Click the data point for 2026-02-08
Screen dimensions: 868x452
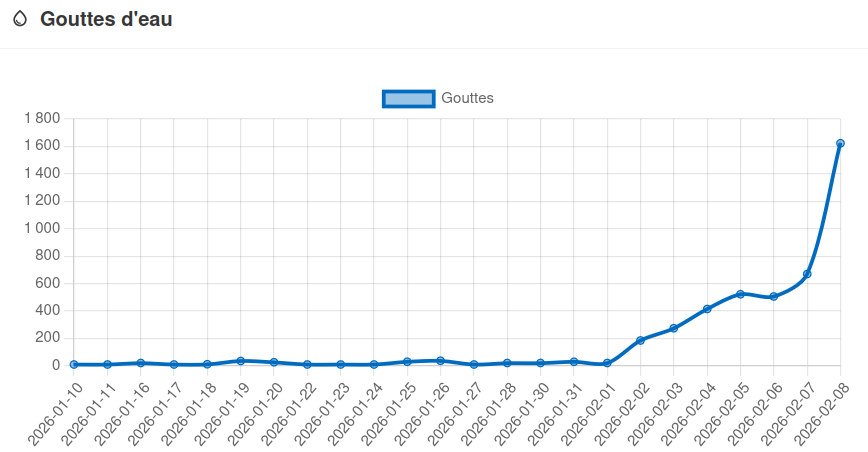(840, 143)
